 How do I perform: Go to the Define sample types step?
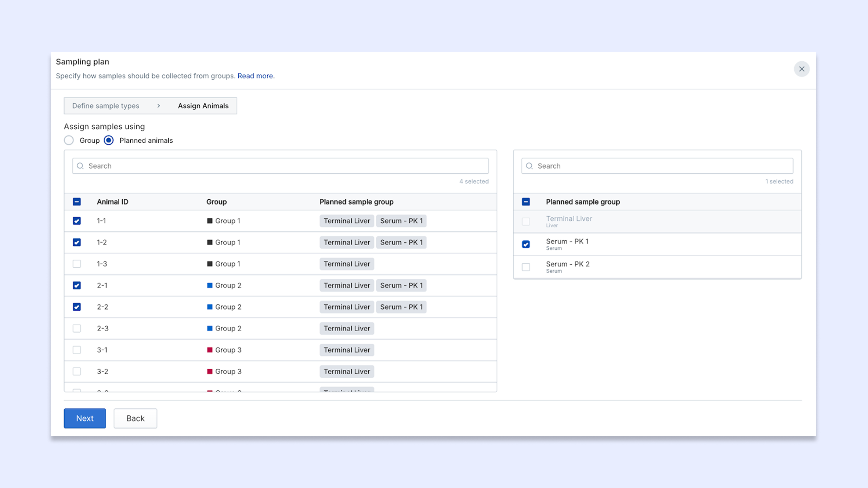coord(106,106)
